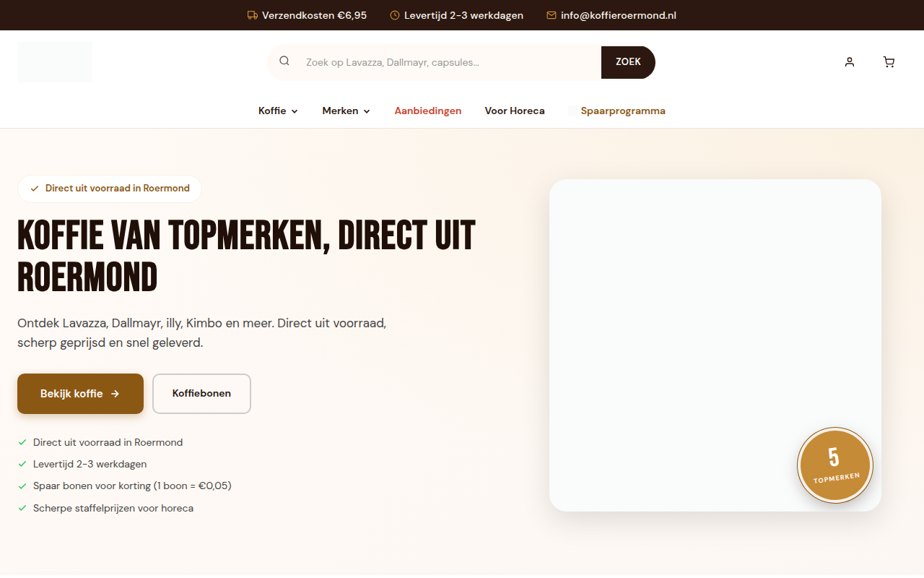Click the arrow inside Bekijk koffie button
The height and width of the screenshot is (578, 924).
[x=115, y=394]
